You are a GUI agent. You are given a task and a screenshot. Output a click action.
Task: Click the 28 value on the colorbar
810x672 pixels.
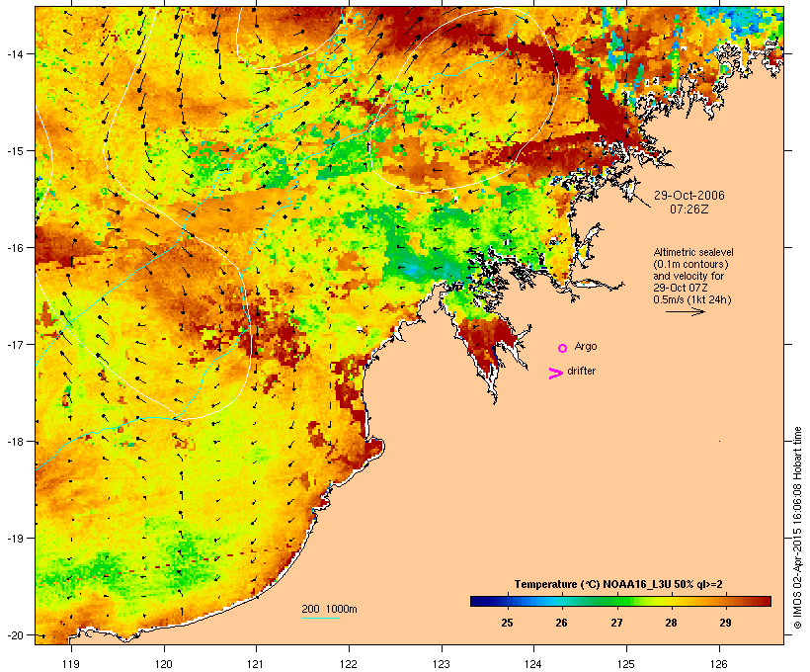(x=671, y=623)
